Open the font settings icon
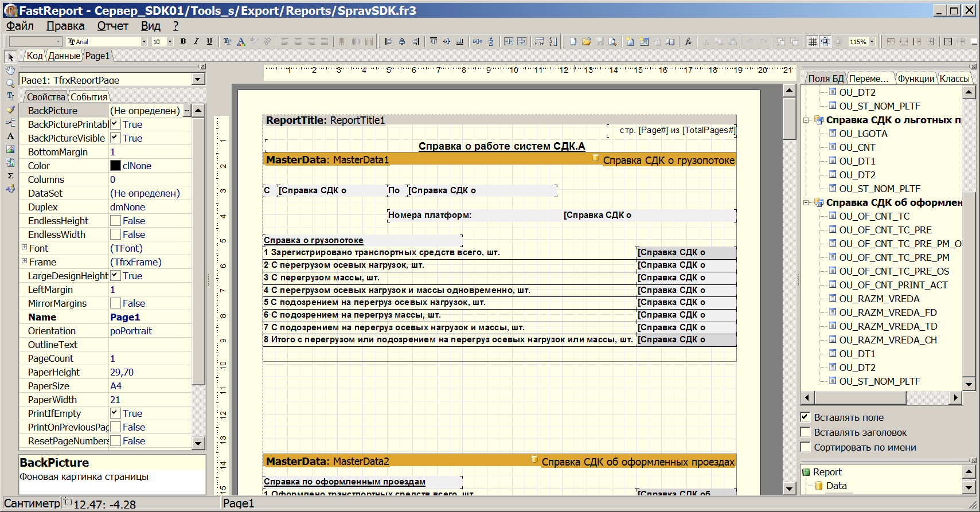980x512 pixels. click(227, 41)
